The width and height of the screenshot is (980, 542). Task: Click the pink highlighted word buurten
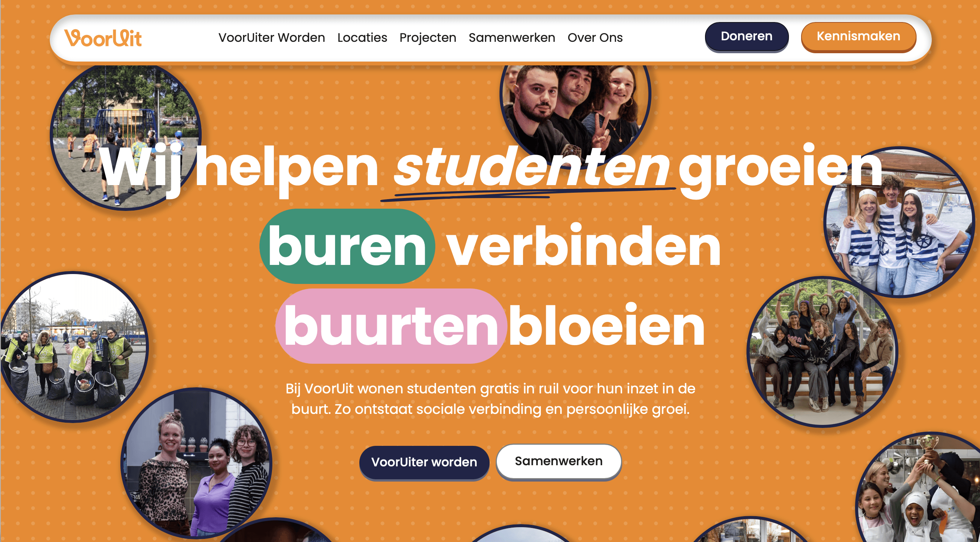(391, 326)
